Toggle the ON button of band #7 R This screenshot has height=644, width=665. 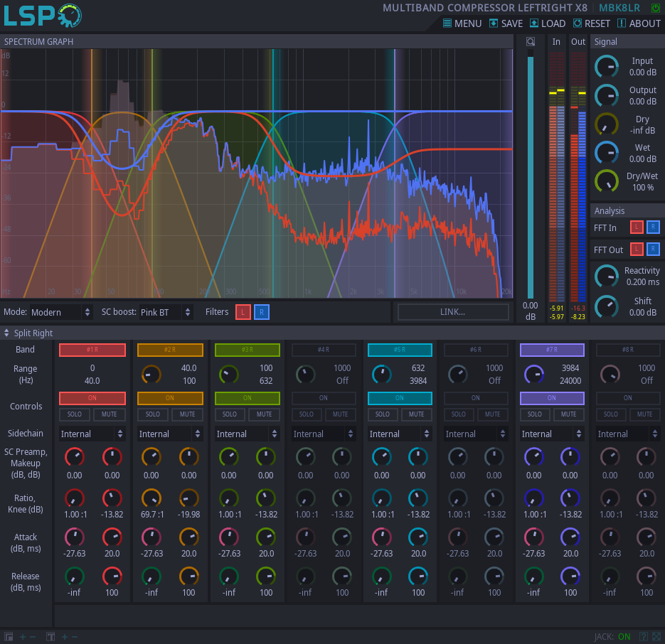pos(552,398)
